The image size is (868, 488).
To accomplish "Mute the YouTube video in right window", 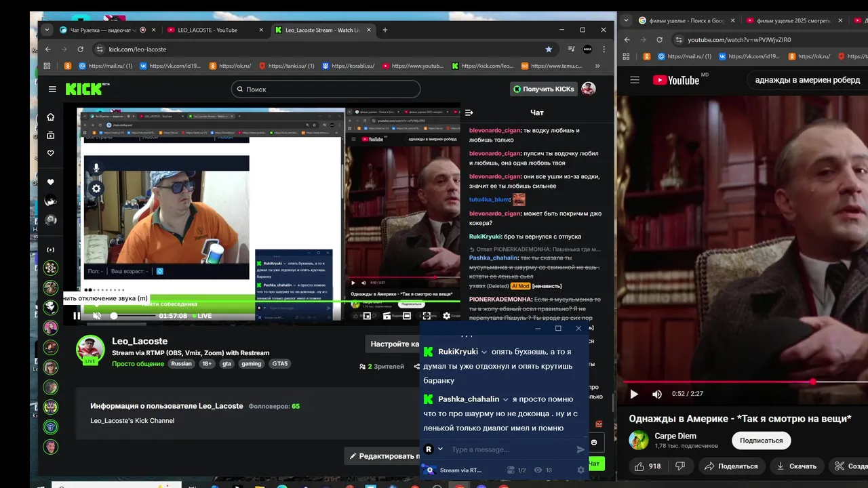I will pos(657,394).
